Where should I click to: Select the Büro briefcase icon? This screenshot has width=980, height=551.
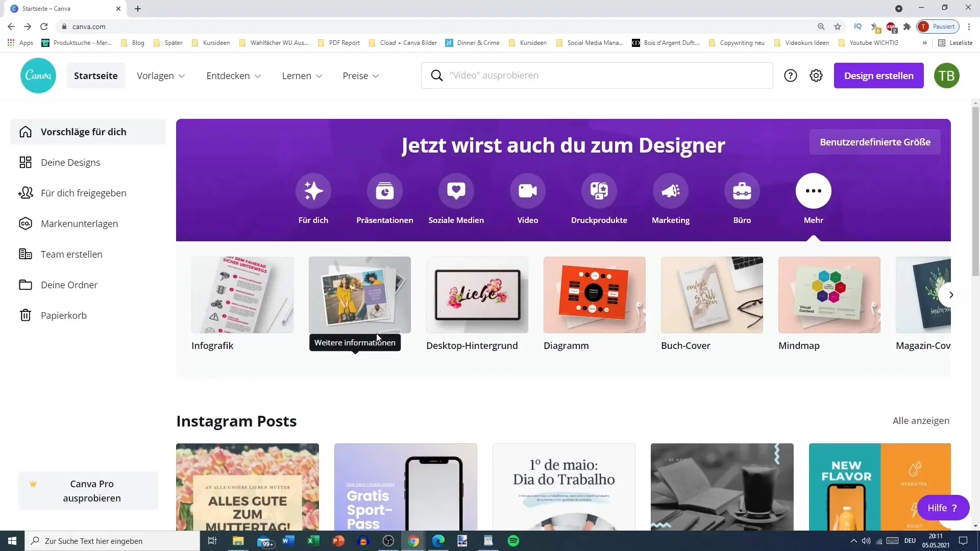(742, 191)
